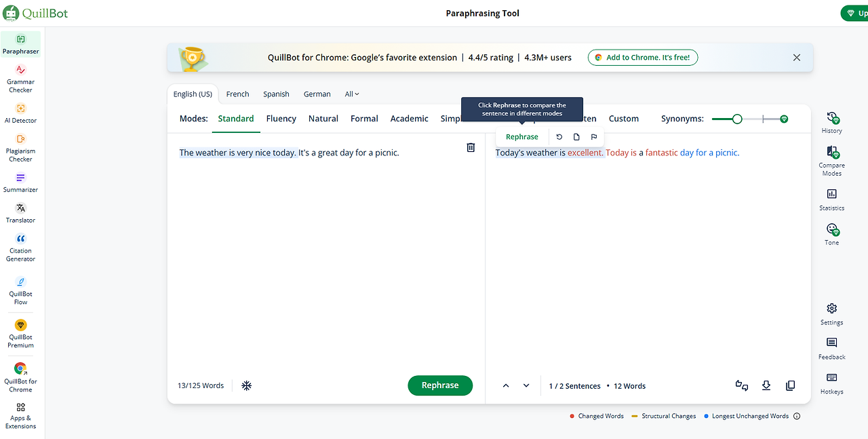This screenshot has height=439, width=868.
Task: Click the Changed Words legend label
Action: 601,416
